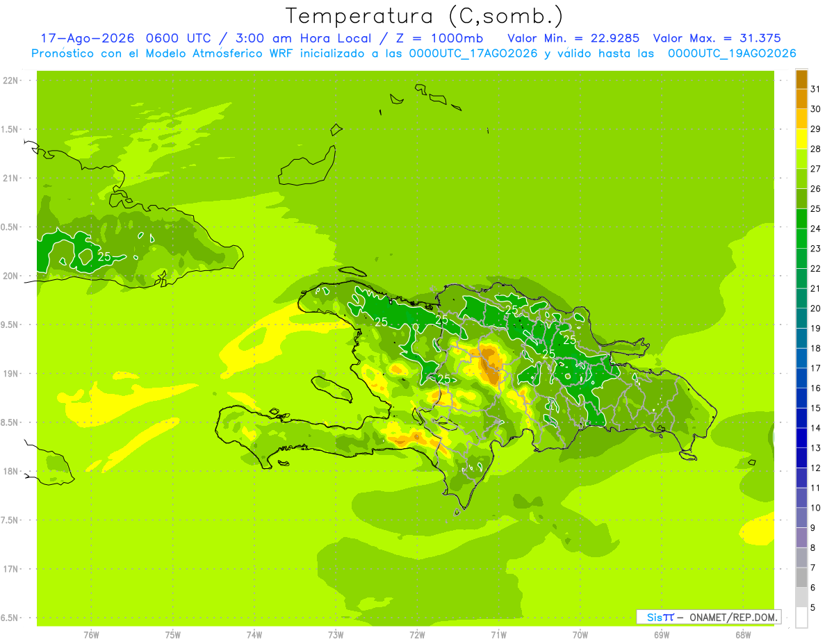Click the Temperatura (C,somb.) title
Image resolution: width=834 pixels, height=644 pixels.
tap(425, 15)
